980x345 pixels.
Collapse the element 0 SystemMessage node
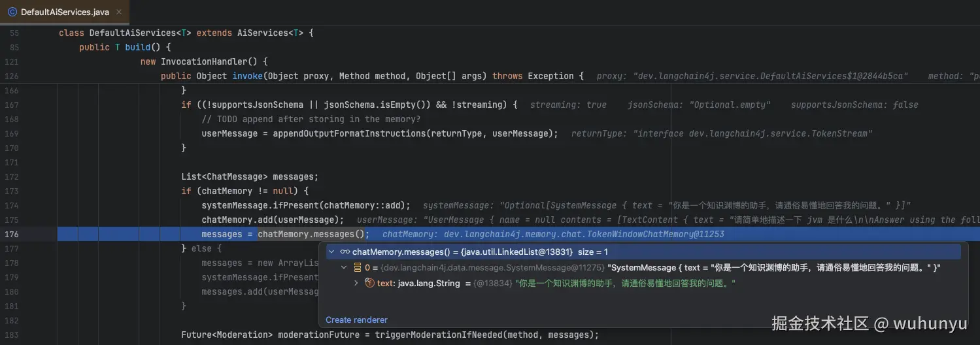click(344, 267)
